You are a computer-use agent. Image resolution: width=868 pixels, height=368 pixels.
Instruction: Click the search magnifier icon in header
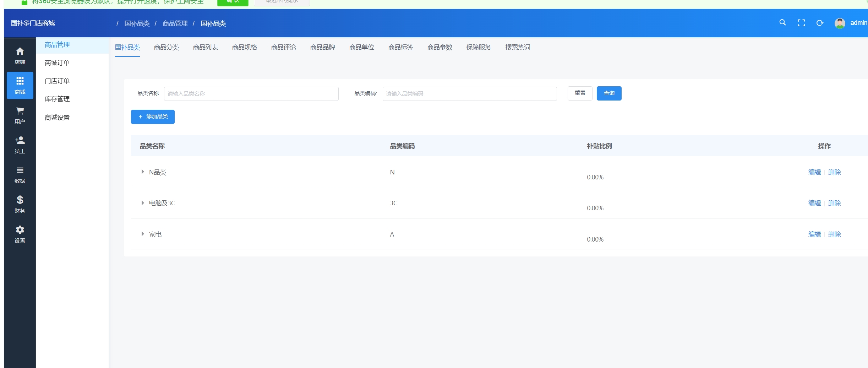782,23
